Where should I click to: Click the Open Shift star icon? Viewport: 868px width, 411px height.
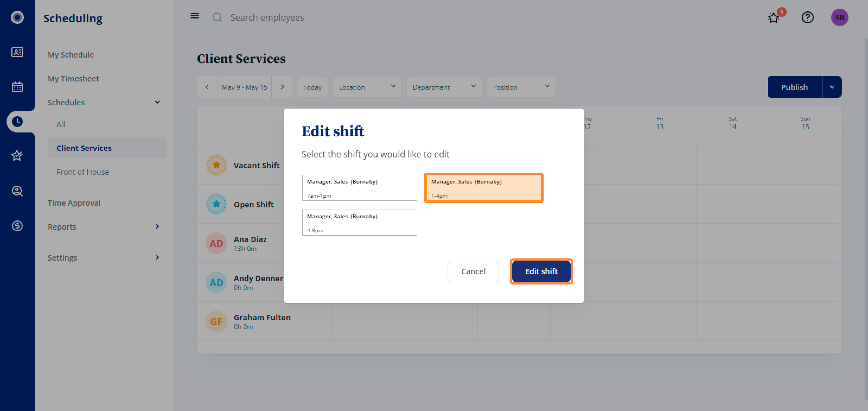(x=216, y=204)
